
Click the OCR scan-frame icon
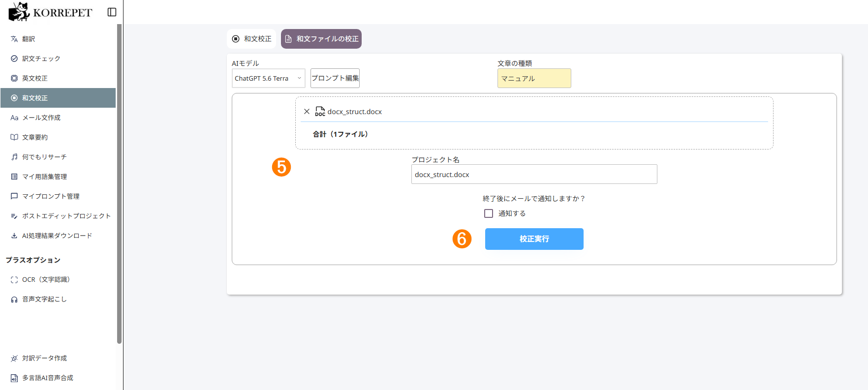click(14, 279)
